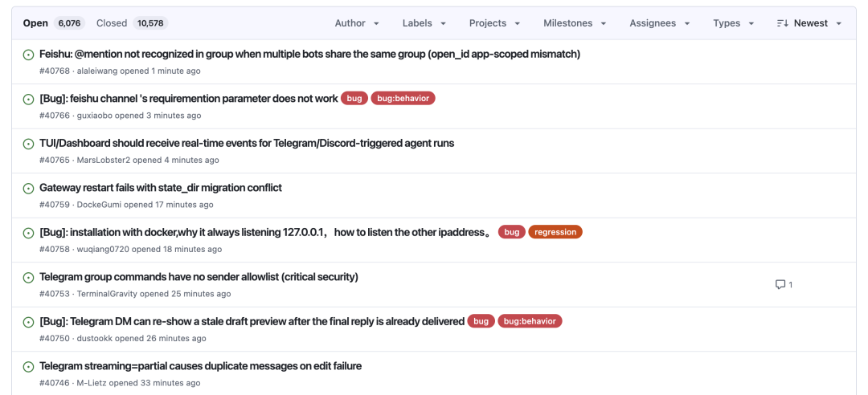View author wuqiang0720's issues
This screenshot has width=868, height=395.
point(103,249)
